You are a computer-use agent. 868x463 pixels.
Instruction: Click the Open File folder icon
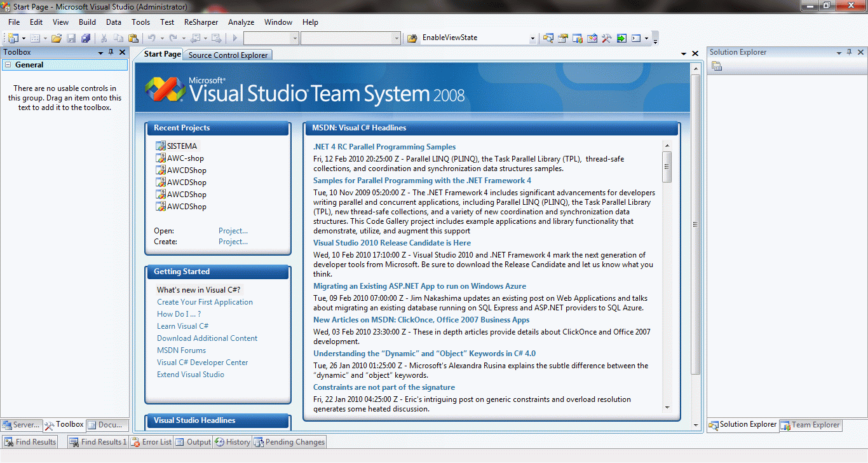(57, 38)
